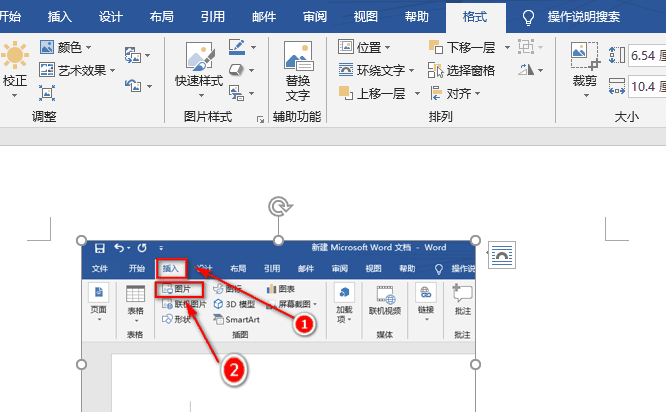Click the change picture icon in 调整 group
Viewport: 666px width, 412px height.
(x=133, y=55)
